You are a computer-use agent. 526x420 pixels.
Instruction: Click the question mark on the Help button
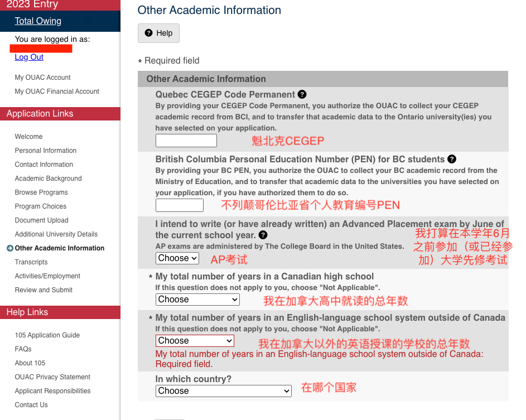point(148,33)
